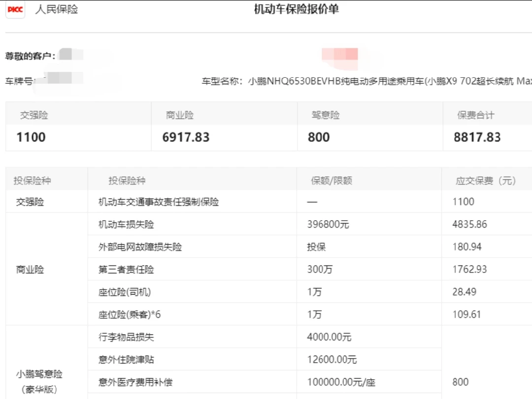The height and width of the screenshot is (399, 532).
Task: Select the 1万 limit for 座位险(司机)
Action: [x=314, y=292]
